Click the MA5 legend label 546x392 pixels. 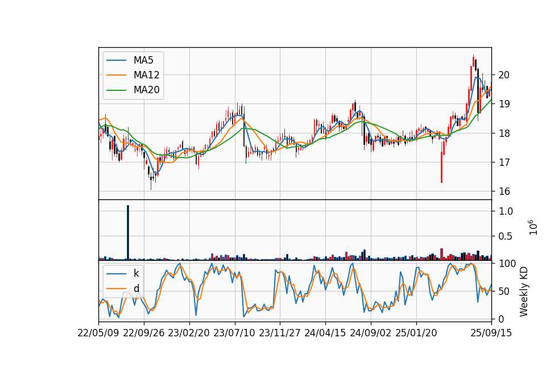(x=143, y=60)
